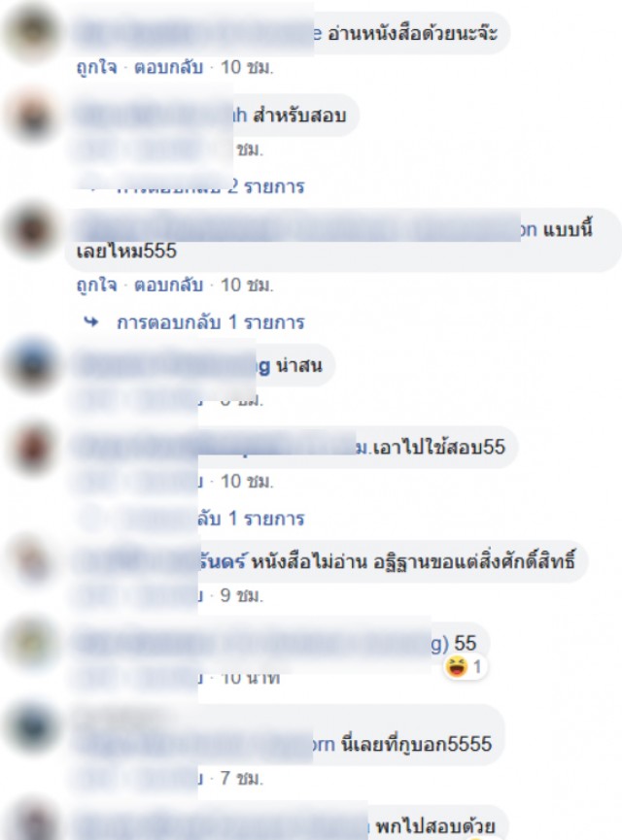Open the avatar beside the "สำหรับสอบ" comment
The image size is (622, 840).
point(31,116)
